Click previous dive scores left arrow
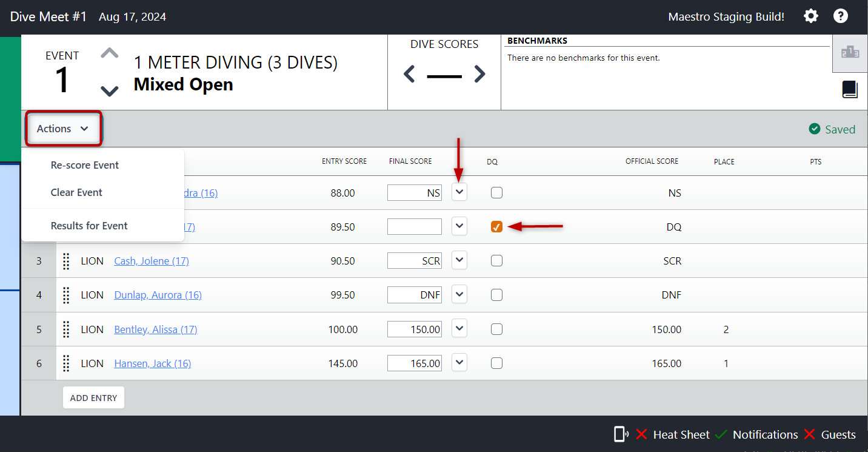 pos(410,75)
